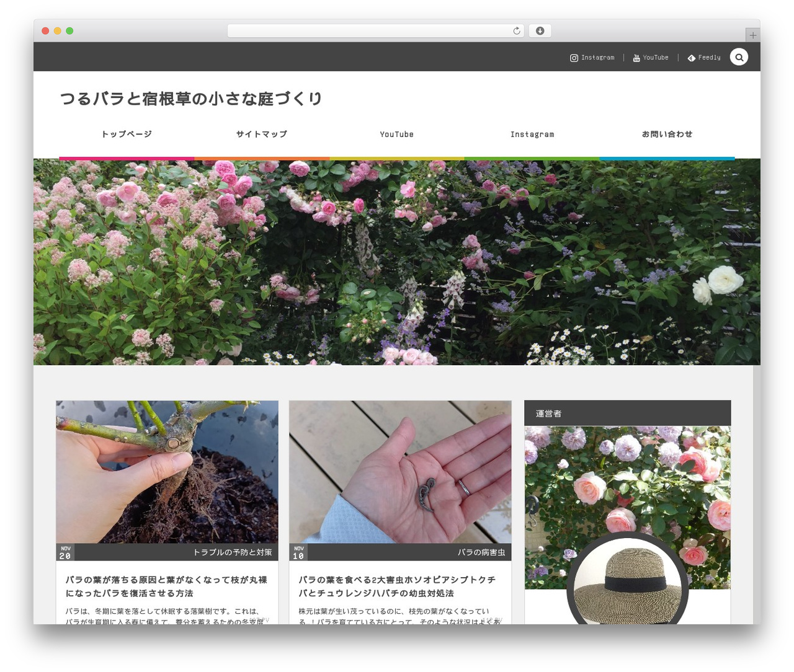The height and width of the screenshot is (672, 794).
Task: Click the Feedly text link in the top bar
Action: pyautogui.click(x=710, y=58)
